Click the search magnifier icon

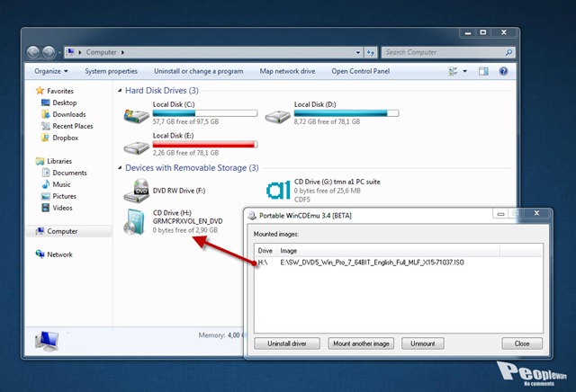point(508,52)
